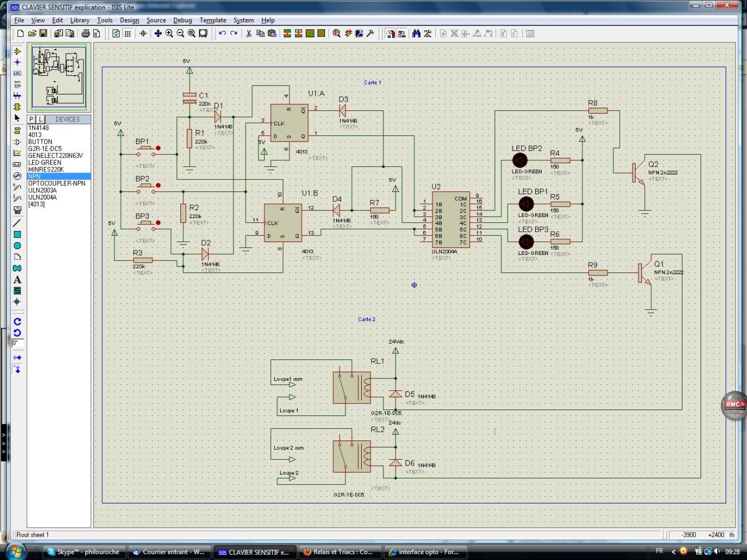Image resolution: width=747 pixels, height=560 pixels.
Task: Toggle the grid display button
Action: coord(127,33)
